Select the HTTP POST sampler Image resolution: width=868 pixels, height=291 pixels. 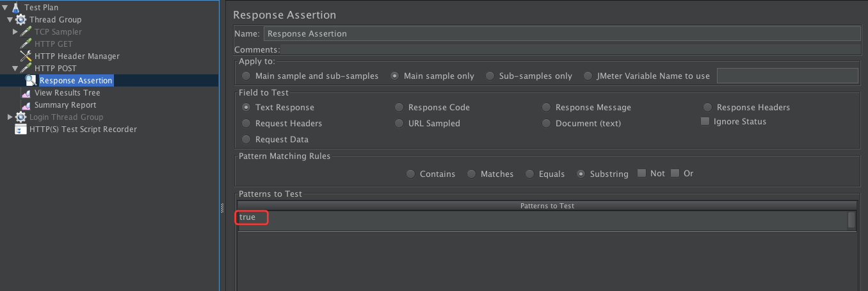pos(55,69)
